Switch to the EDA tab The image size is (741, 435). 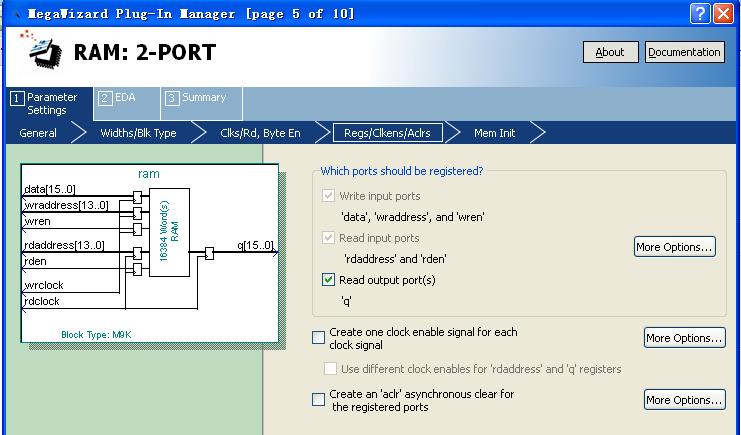pos(127,103)
